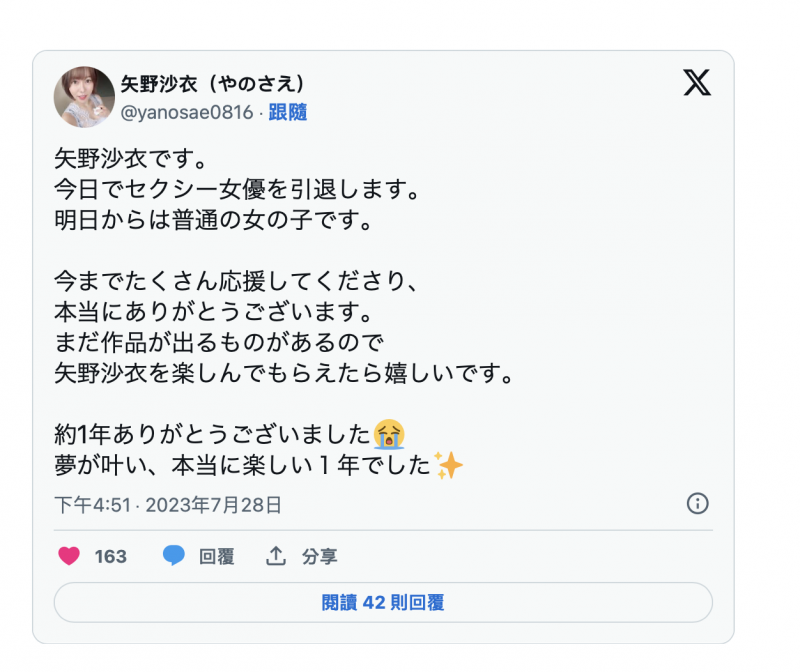This screenshot has width=800, height=672.
Task: Click the share upload arrow icon
Action: click(x=276, y=557)
